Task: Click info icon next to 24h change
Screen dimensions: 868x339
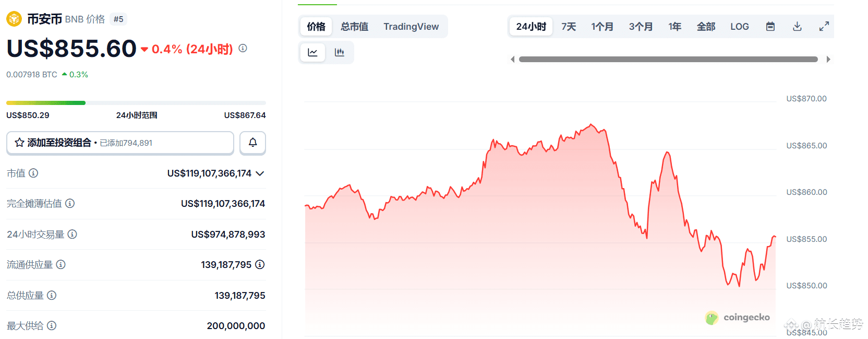Action: coord(243,48)
